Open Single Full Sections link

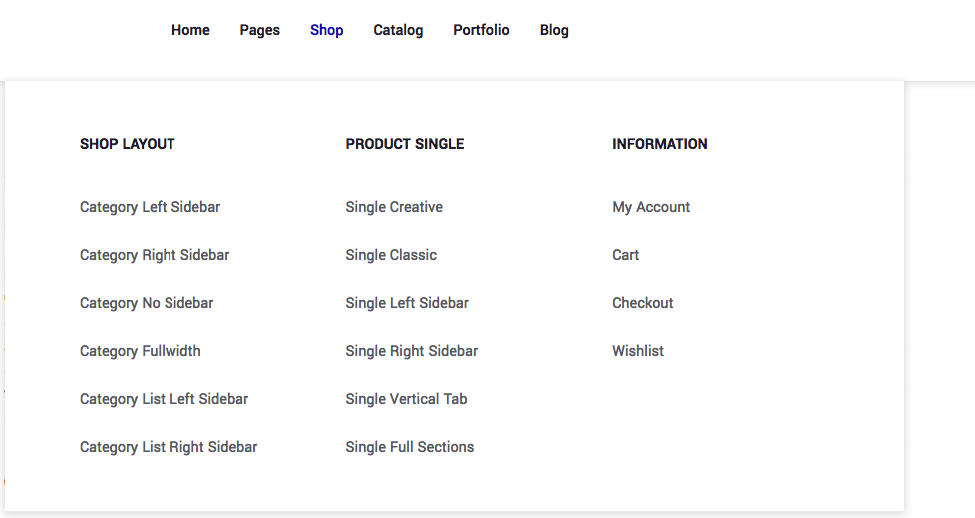[x=410, y=447]
